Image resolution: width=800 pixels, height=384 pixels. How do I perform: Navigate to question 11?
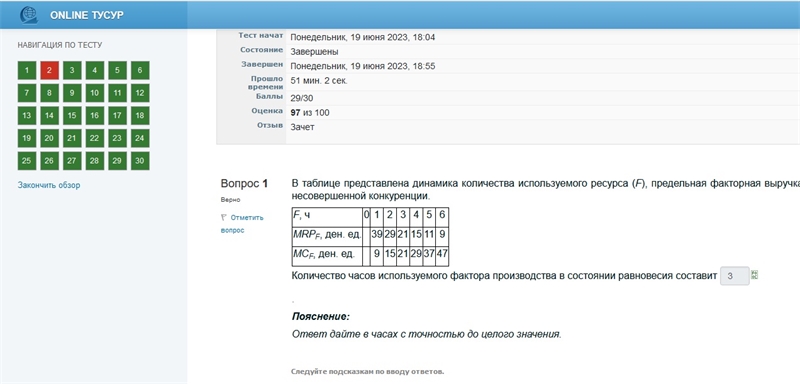(117, 93)
